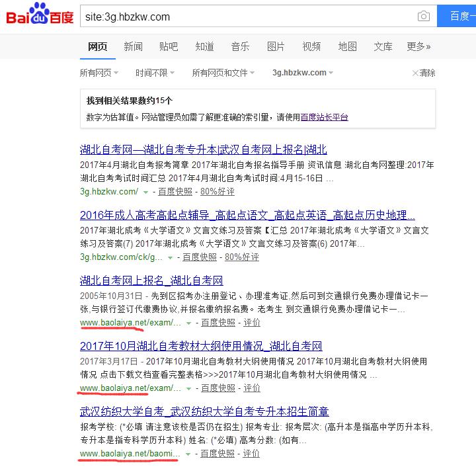Screen dimensions: 476x467
Task: Click the 3g.hbzkw.com/ green URL
Action: [x=109, y=192]
